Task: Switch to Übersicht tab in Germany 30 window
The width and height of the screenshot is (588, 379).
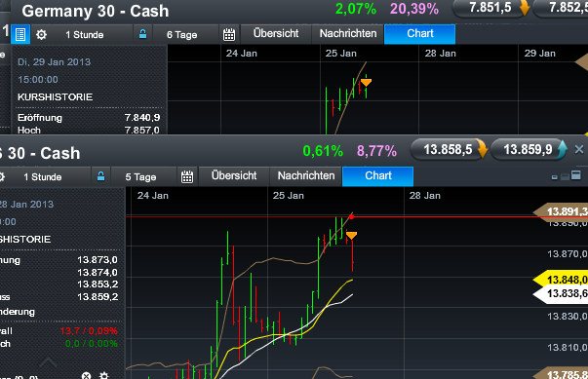Action: click(276, 34)
